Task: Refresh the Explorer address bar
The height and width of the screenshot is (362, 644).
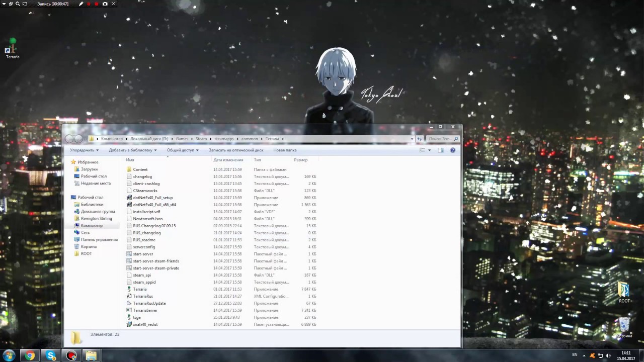Action: coord(420,139)
